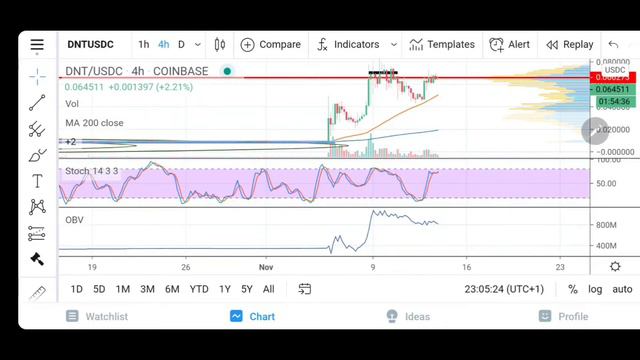Set range to All
Image resolution: width=640 pixels, height=360 pixels.
click(269, 289)
